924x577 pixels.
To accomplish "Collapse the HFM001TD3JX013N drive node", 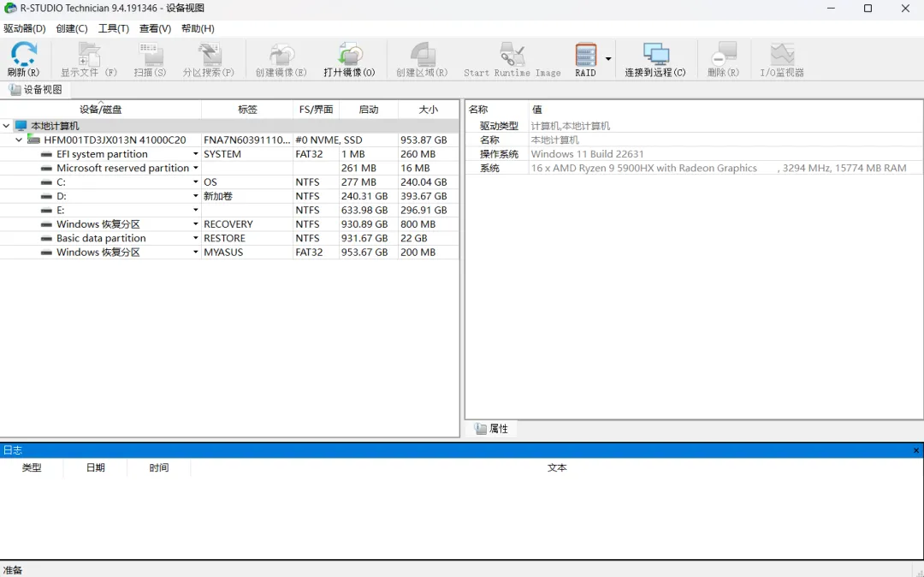I will 19,140.
